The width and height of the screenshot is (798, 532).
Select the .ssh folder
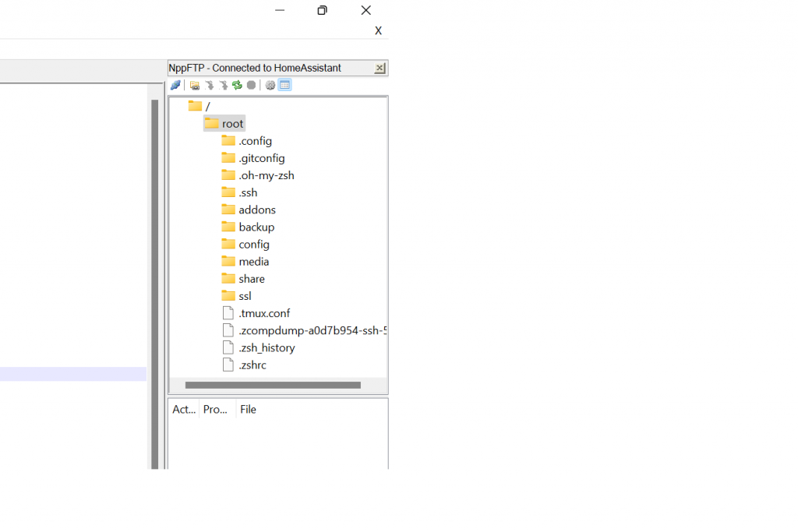point(240,192)
